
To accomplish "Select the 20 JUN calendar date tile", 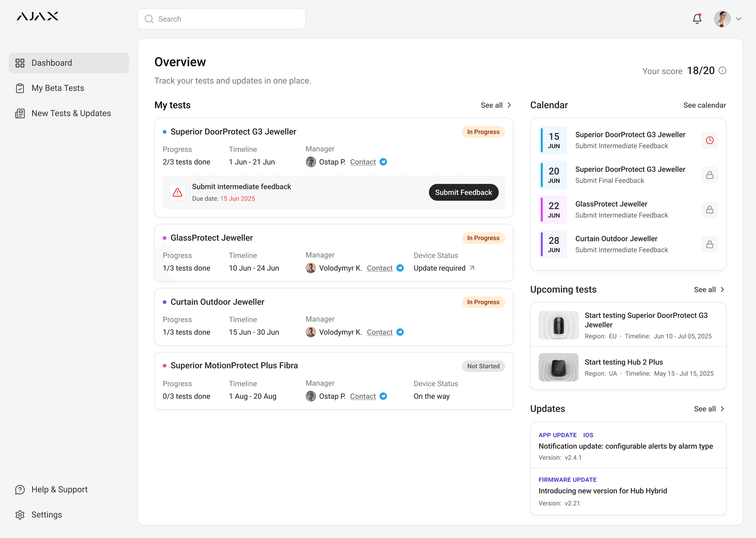I will pos(553,175).
